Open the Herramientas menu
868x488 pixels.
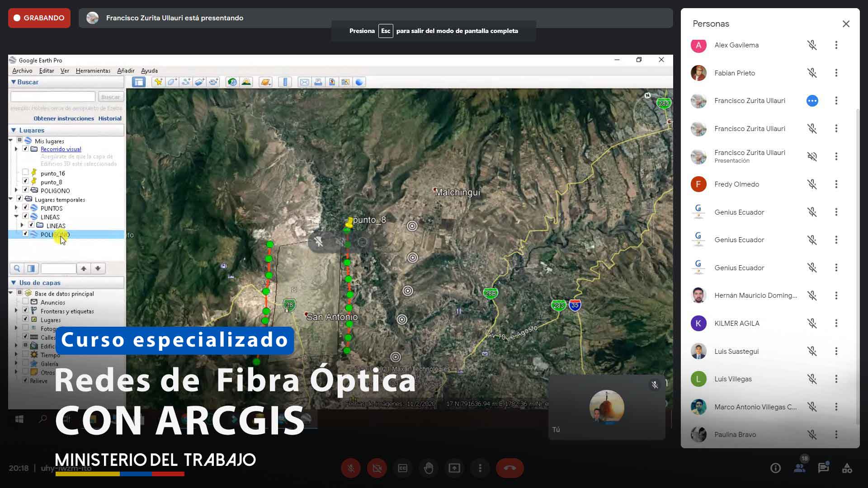coord(93,70)
